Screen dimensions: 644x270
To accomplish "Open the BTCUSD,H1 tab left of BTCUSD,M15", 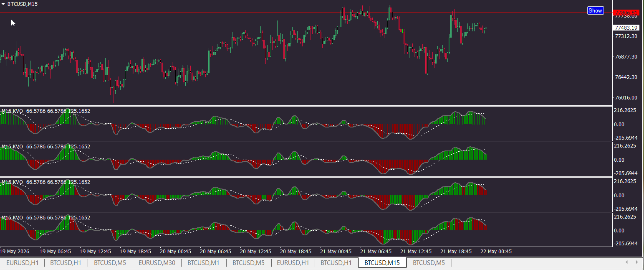I will [x=336, y=263].
